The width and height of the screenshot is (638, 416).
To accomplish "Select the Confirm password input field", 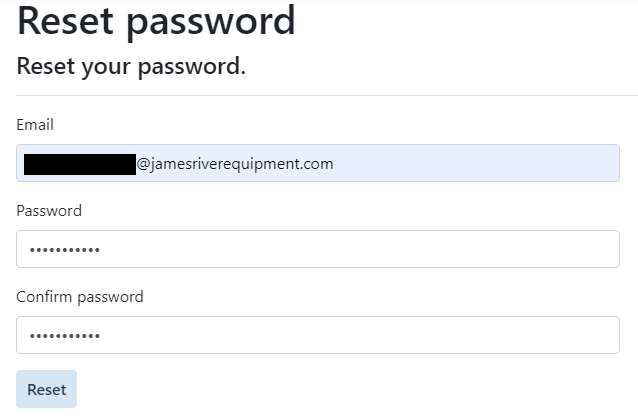I will coord(318,335).
